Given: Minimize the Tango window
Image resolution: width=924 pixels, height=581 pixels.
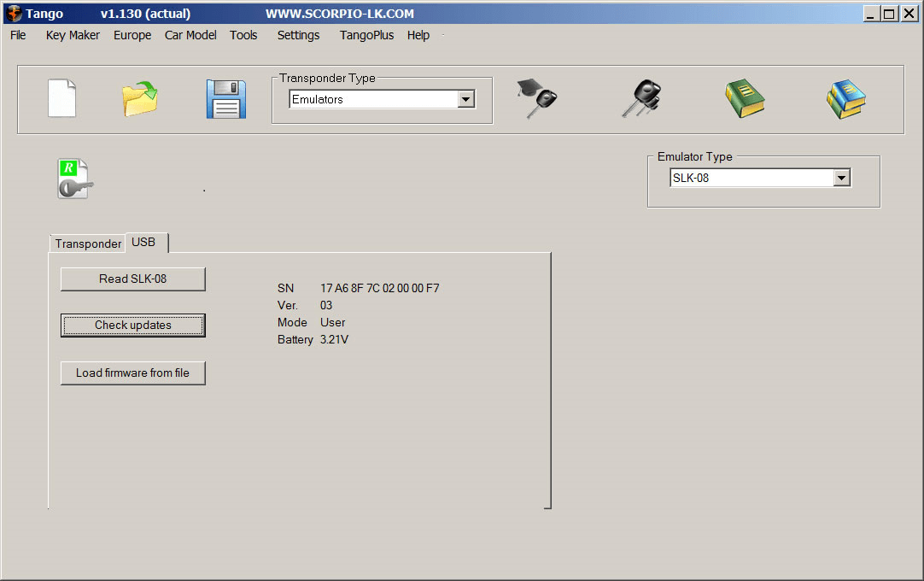Looking at the screenshot, I should (x=871, y=14).
